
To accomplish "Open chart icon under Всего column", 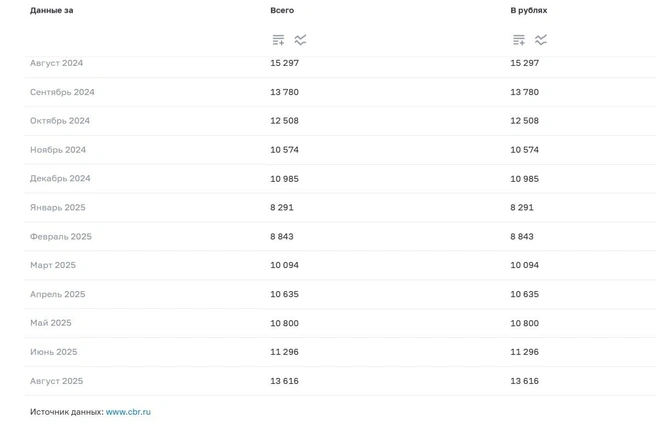I will point(300,40).
